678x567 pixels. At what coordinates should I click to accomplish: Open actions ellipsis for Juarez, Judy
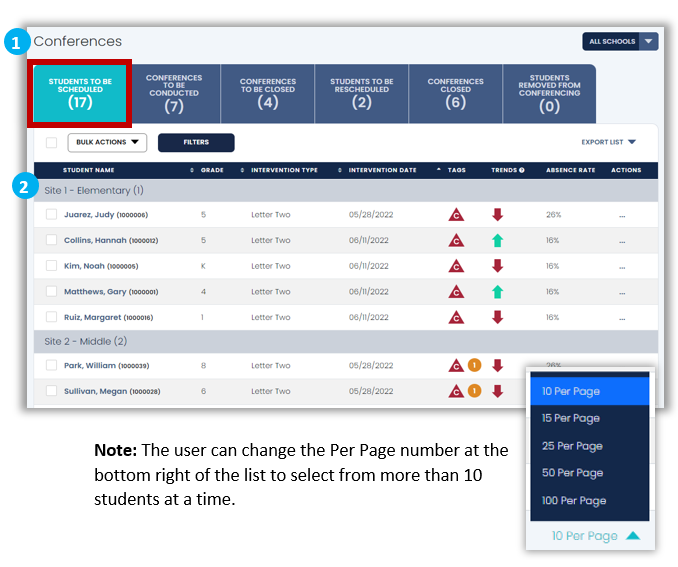point(622,216)
